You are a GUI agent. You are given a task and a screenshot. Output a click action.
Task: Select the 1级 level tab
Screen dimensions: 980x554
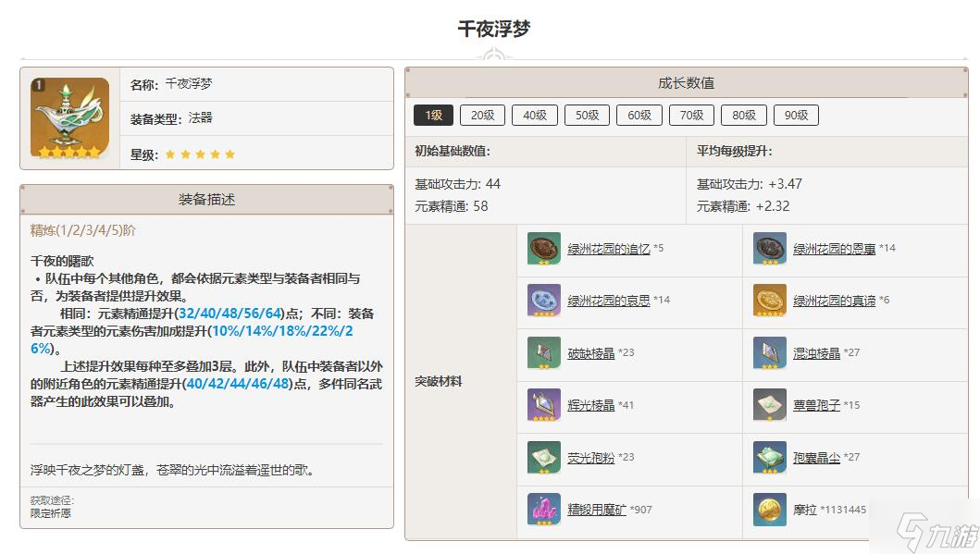click(x=433, y=115)
